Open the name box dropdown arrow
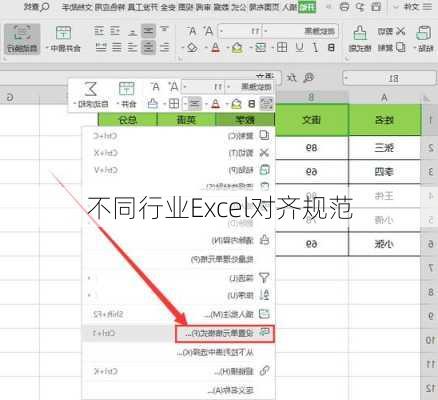This screenshot has height=400, width=438. [347, 79]
